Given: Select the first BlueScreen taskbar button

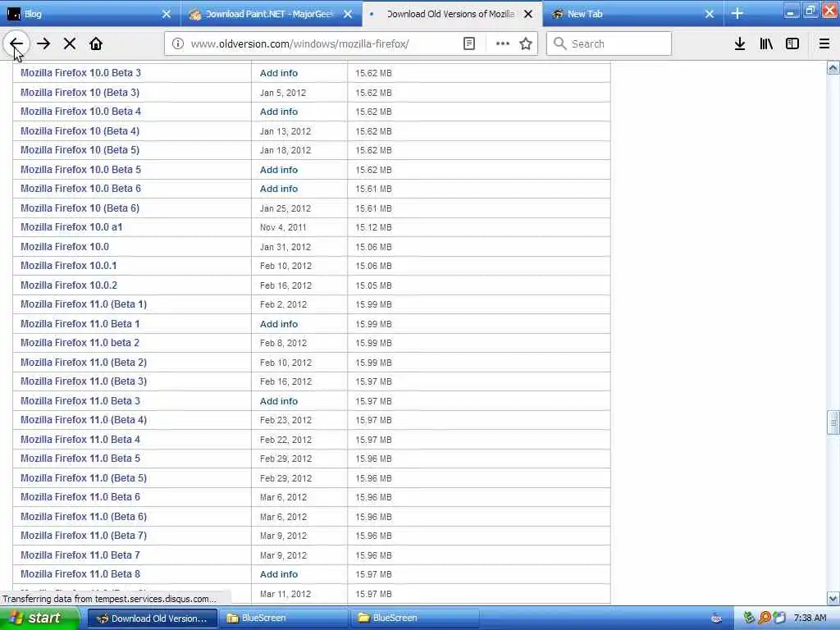Looking at the screenshot, I should (284, 619).
